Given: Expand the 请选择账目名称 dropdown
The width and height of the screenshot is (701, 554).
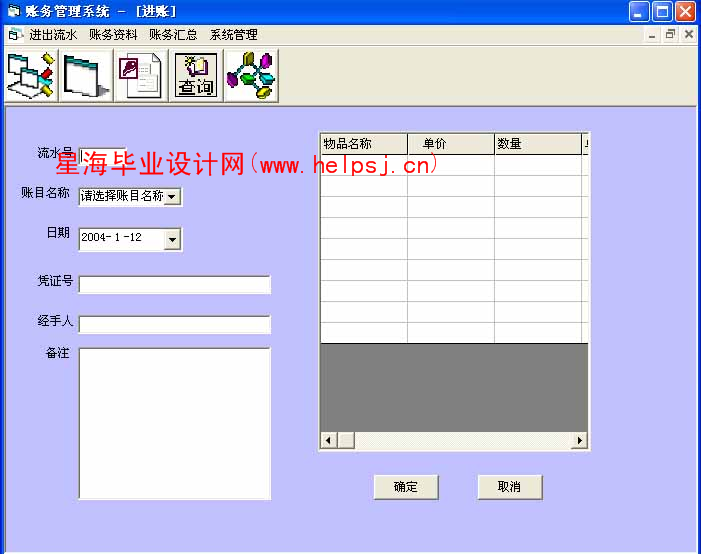Looking at the screenshot, I should tap(172, 196).
